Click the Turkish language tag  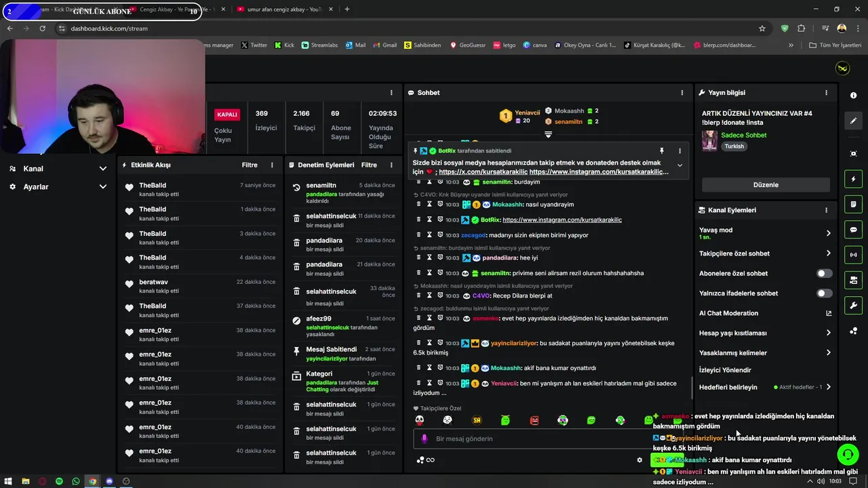click(734, 146)
